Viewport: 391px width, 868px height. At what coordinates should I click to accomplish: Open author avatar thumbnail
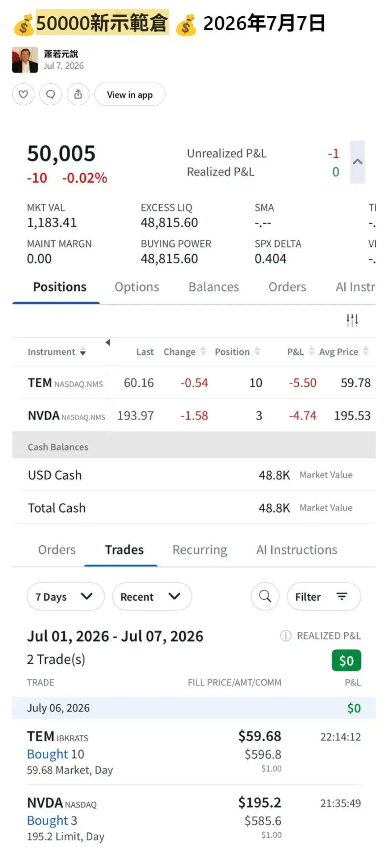click(25, 60)
